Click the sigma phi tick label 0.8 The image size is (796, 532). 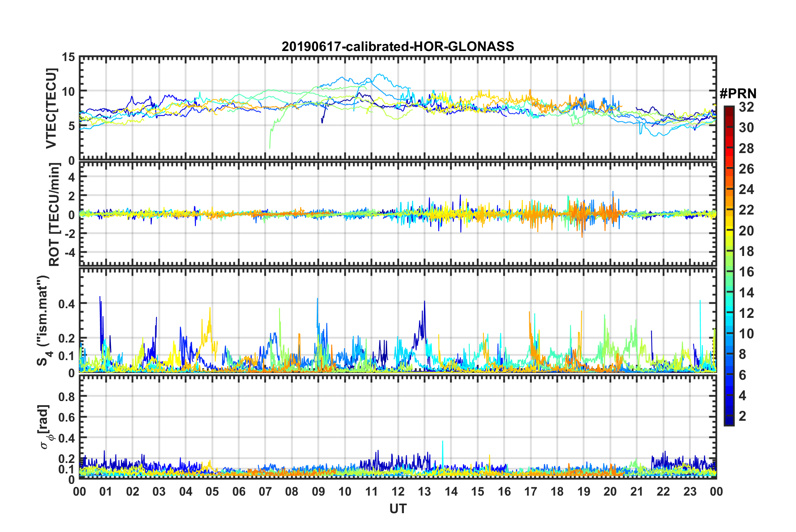(x=67, y=396)
